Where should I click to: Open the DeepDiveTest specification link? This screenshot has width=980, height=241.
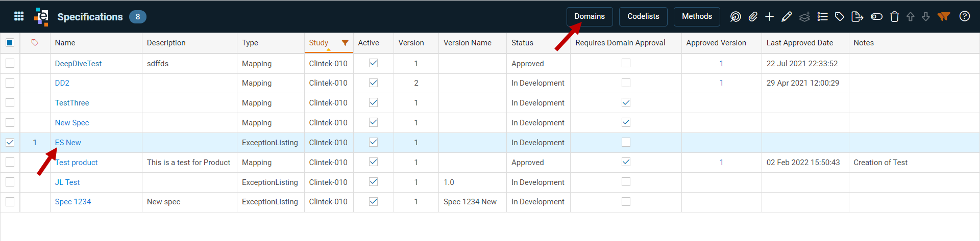(x=78, y=64)
